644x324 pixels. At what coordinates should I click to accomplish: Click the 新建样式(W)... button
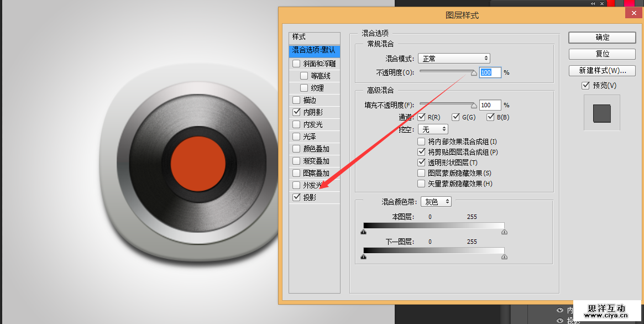(x=602, y=71)
